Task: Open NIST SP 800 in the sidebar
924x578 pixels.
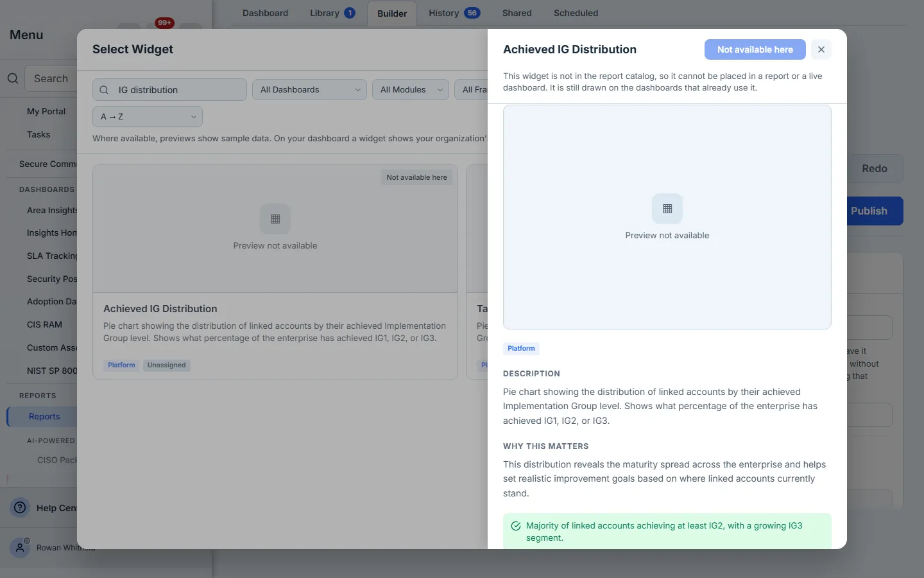Action: pos(52,371)
